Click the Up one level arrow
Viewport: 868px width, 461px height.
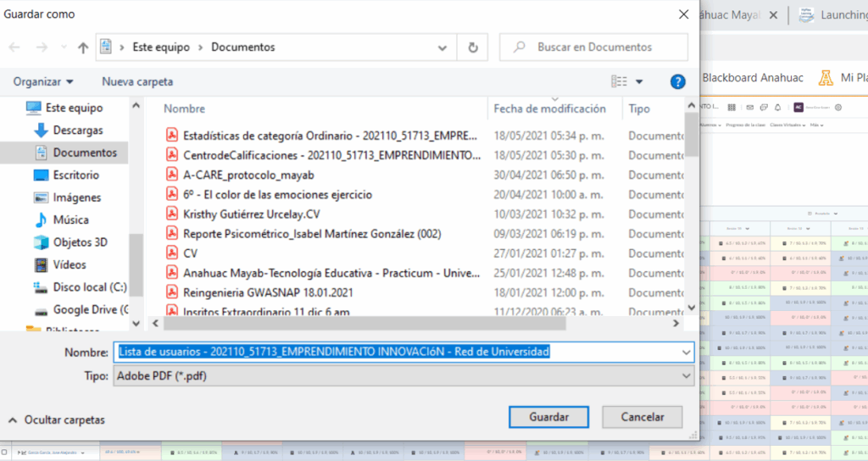coord(83,47)
